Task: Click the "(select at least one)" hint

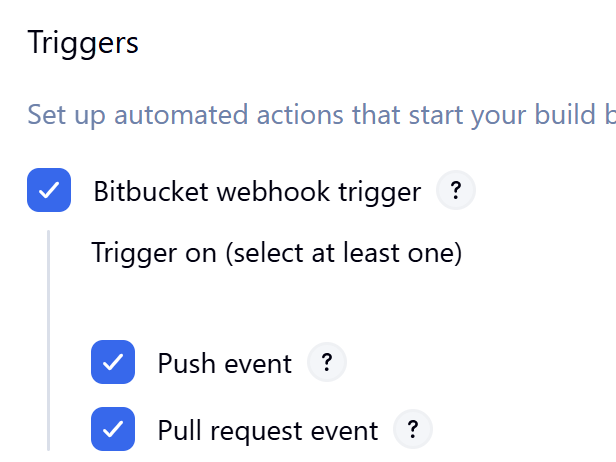Action: [x=342, y=253]
